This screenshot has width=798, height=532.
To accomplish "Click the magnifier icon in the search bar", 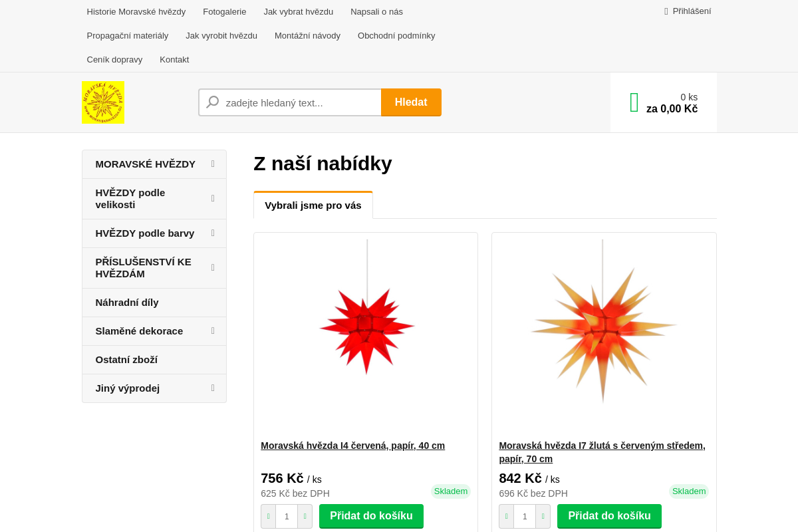I will pos(212,102).
